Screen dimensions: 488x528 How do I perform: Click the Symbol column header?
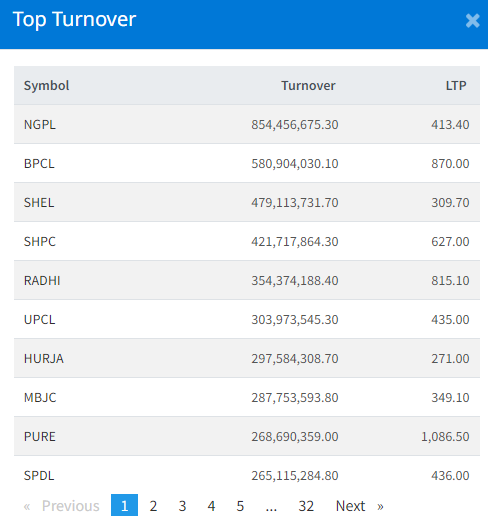46,86
